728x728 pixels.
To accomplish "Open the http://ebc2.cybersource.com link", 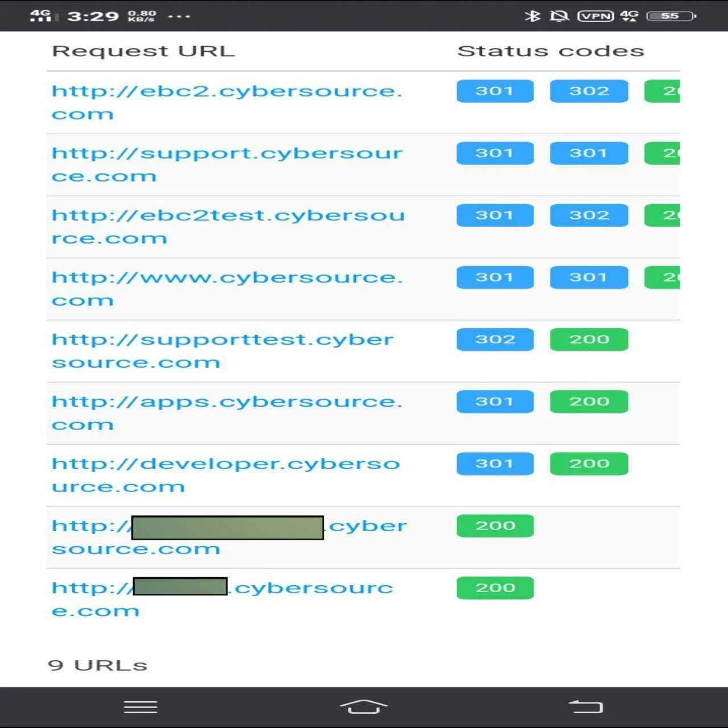I will (227, 102).
